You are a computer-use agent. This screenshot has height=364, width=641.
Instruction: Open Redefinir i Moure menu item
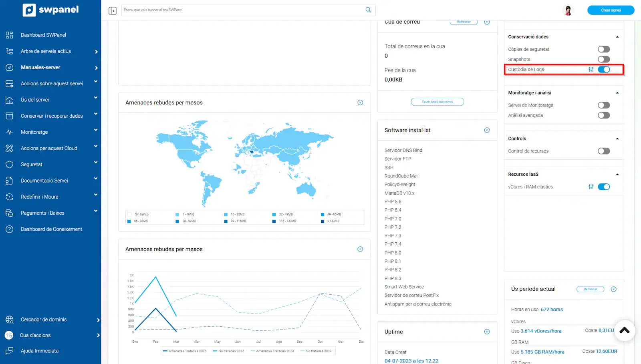pyautogui.click(x=40, y=197)
